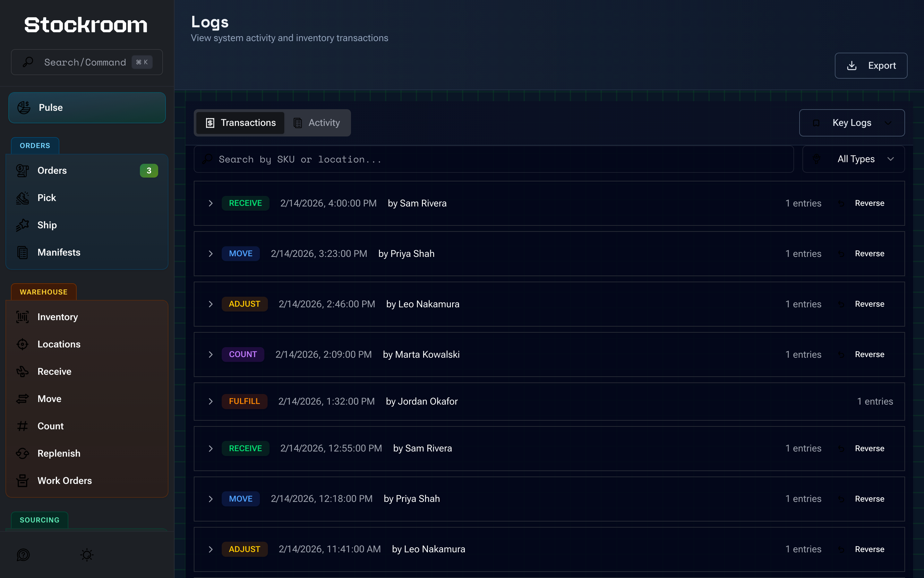Click '1 entries' on the FULFILL row
Viewport: 924px width, 578px height.
[875, 401]
